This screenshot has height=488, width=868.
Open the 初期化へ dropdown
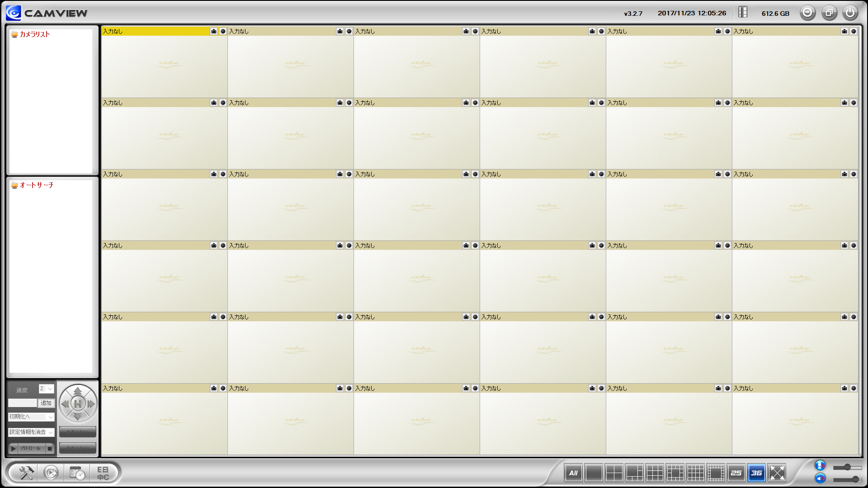point(31,417)
